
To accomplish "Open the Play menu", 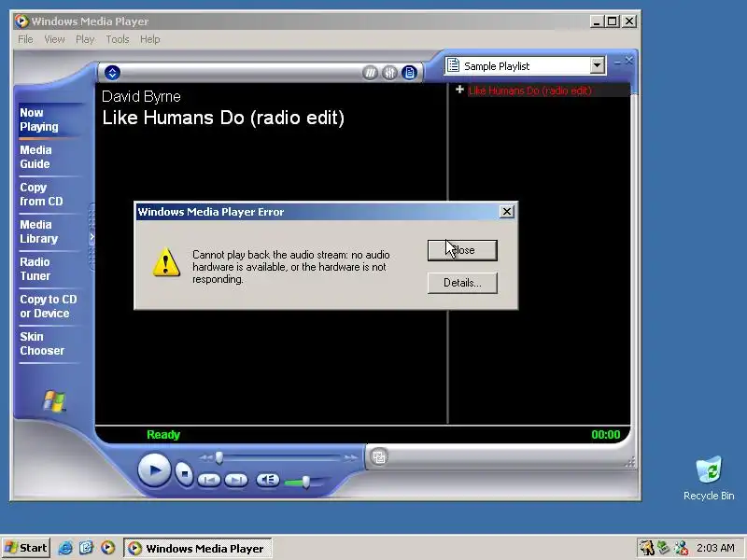I will point(85,39).
